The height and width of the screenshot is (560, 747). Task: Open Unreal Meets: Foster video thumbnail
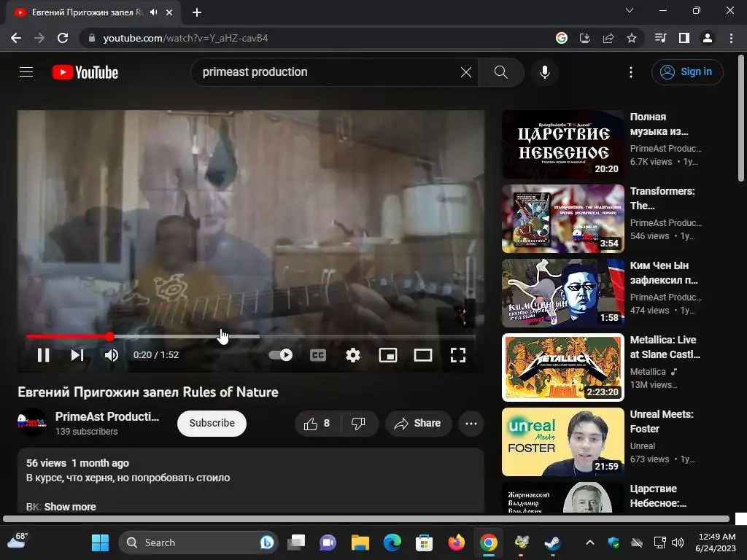[562, 441]
